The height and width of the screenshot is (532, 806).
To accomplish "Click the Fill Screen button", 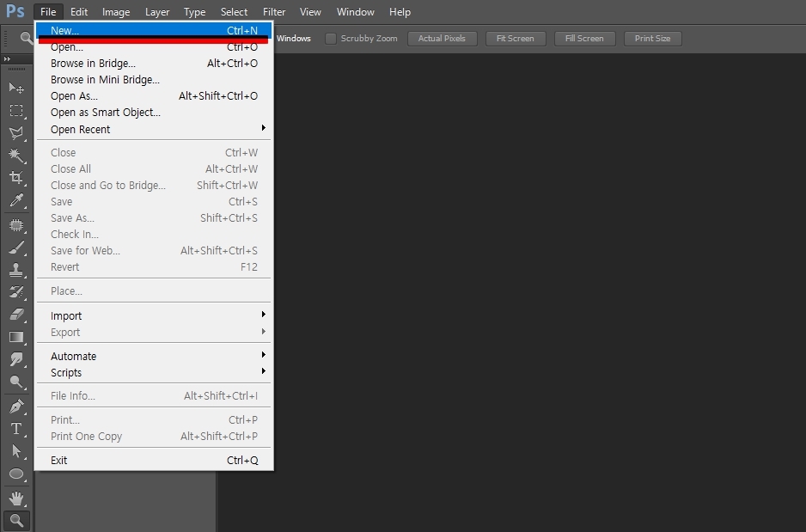I will tap(584, 39).
